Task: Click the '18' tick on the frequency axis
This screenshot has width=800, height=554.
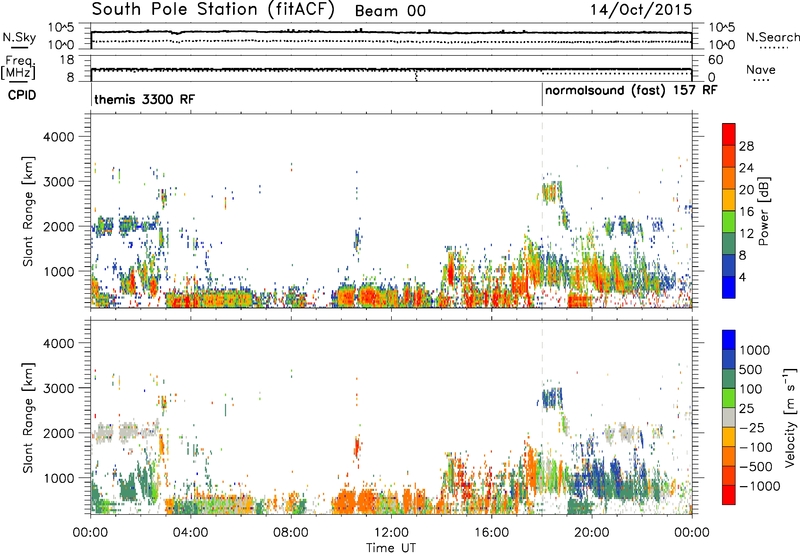Action: click(67, 60)
